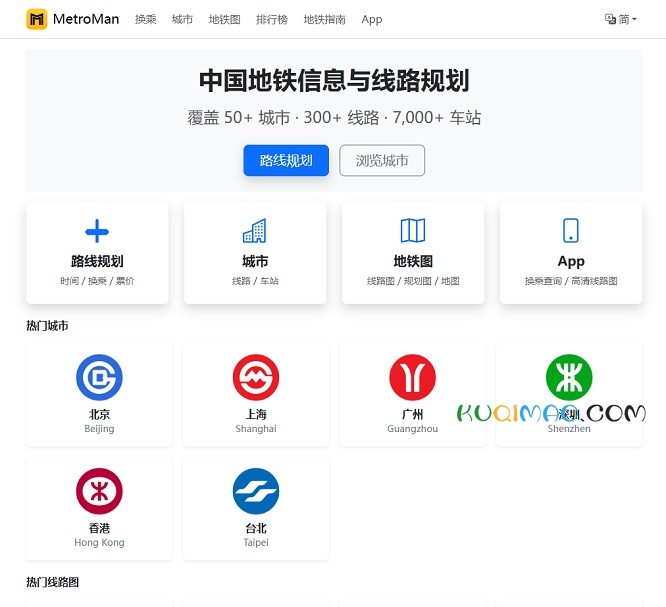The image size is (666, 607).
Task: Click the green Shenzhen metro logo
Action: coord(569,377)
